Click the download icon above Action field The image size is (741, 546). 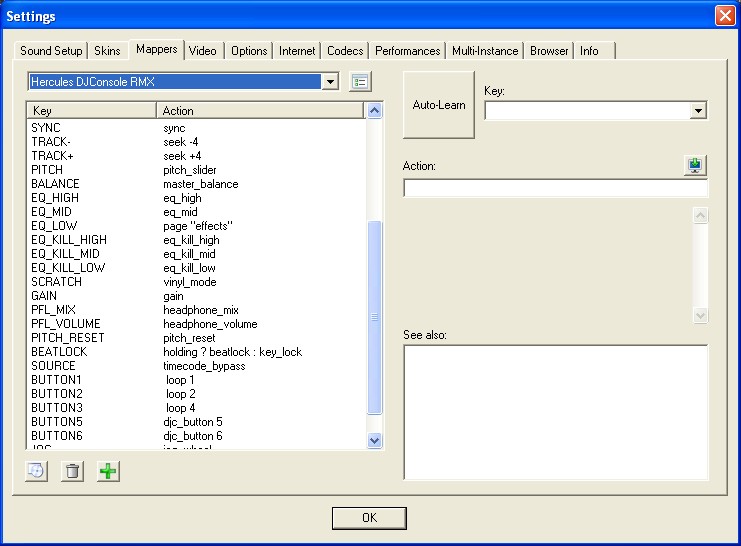click(696, 166)
